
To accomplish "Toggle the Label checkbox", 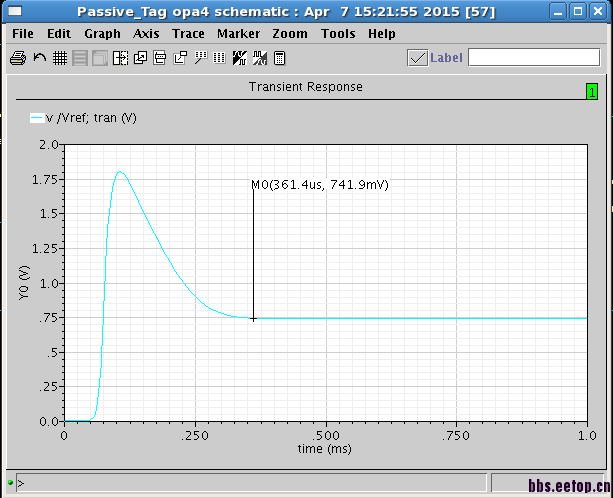I will [x=418, y=58].
